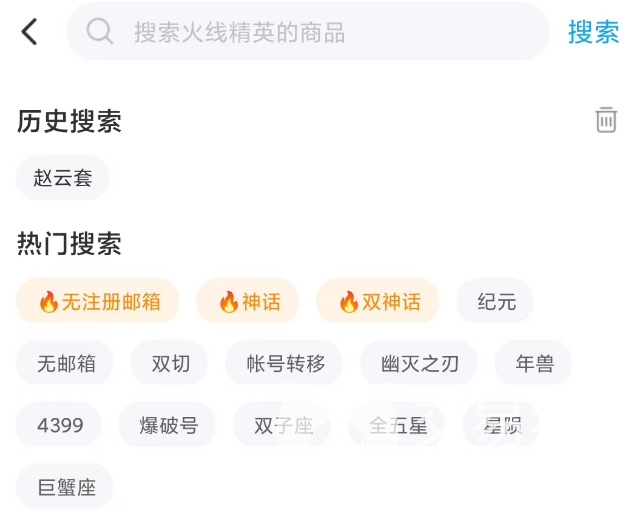Select the 帐号转移 search tag

click(x=285, y=364)
